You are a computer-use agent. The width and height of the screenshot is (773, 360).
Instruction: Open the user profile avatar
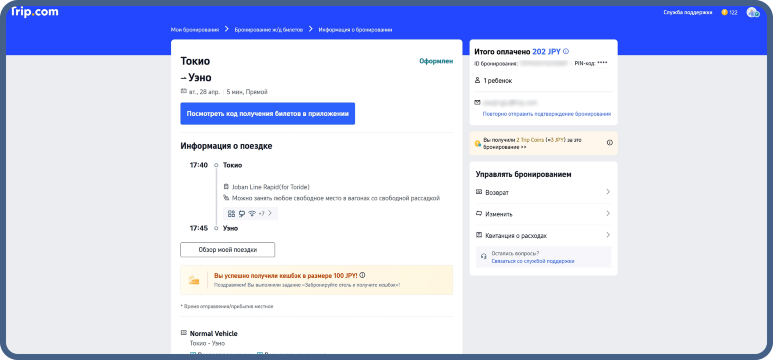point(753,12)
